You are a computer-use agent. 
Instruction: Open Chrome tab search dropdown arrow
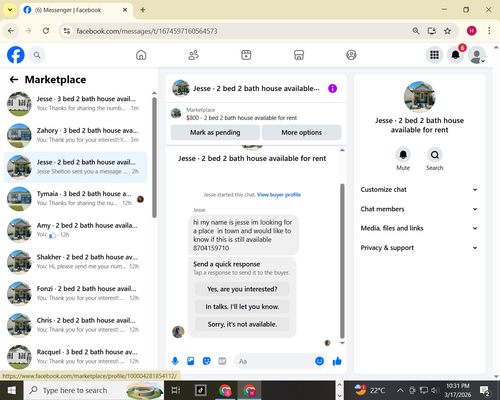point(10,10)
